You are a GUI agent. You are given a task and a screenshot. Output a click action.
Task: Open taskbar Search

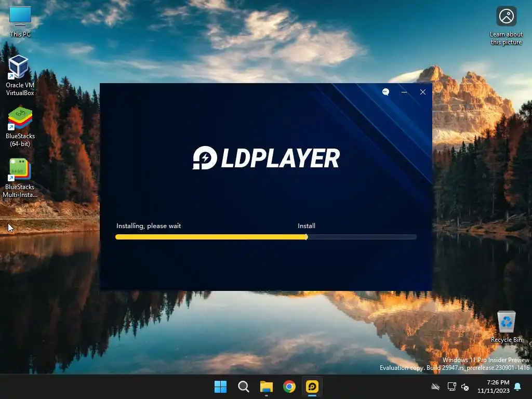(243, 387)
